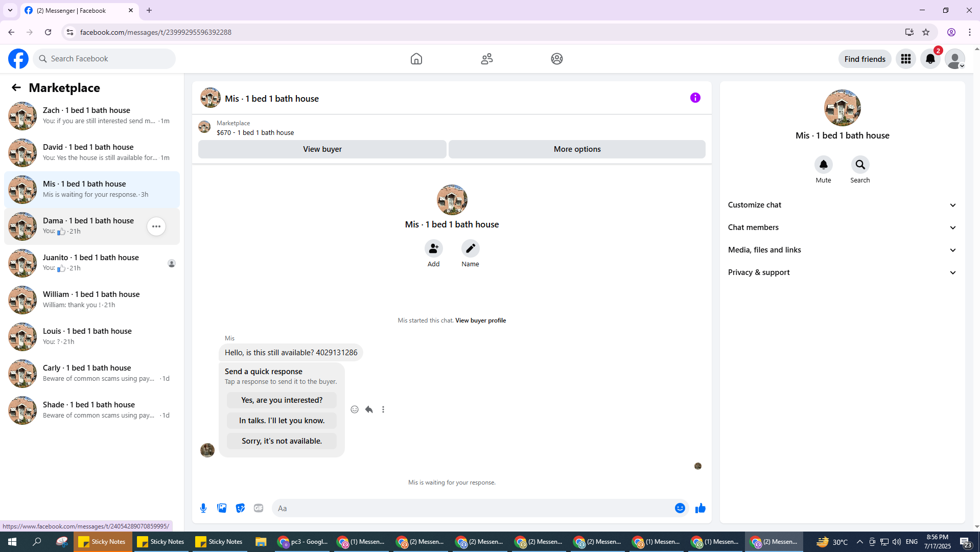The image size is (980, 552).
Task: Open David's 1 bed 1 bath house chat
Action: tap(92, 153)
